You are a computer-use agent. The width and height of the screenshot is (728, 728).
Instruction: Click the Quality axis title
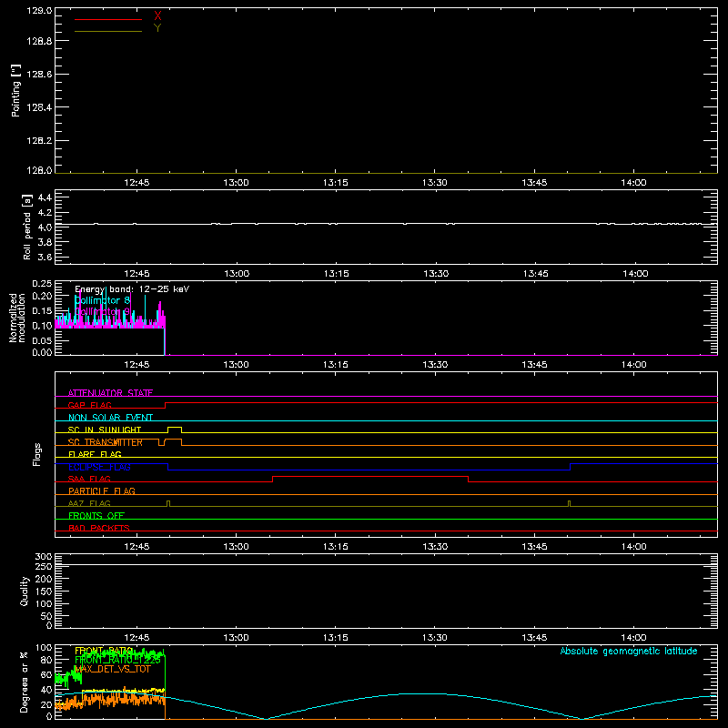pyautogui.click(x=25, y=591)
